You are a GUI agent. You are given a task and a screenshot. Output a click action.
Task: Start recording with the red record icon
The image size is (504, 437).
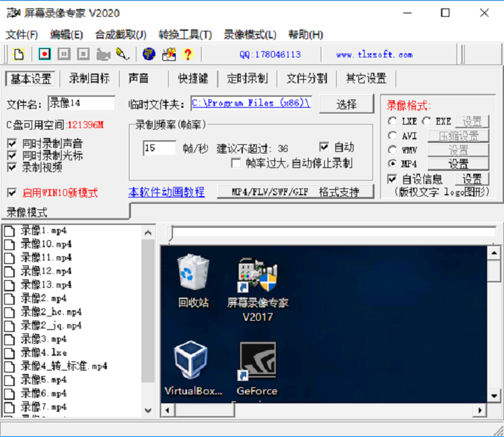tap(45, 54)
